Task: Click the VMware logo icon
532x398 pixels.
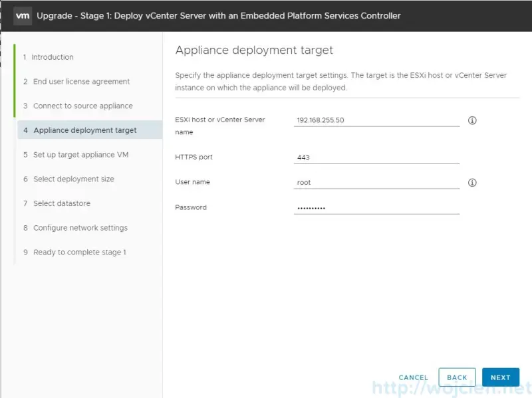Action: (x=22, y=15)
